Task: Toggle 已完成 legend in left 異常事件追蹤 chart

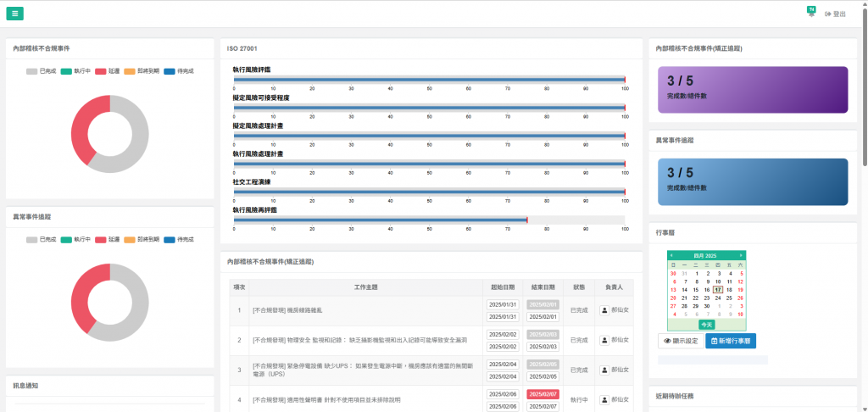Action: 42,239
